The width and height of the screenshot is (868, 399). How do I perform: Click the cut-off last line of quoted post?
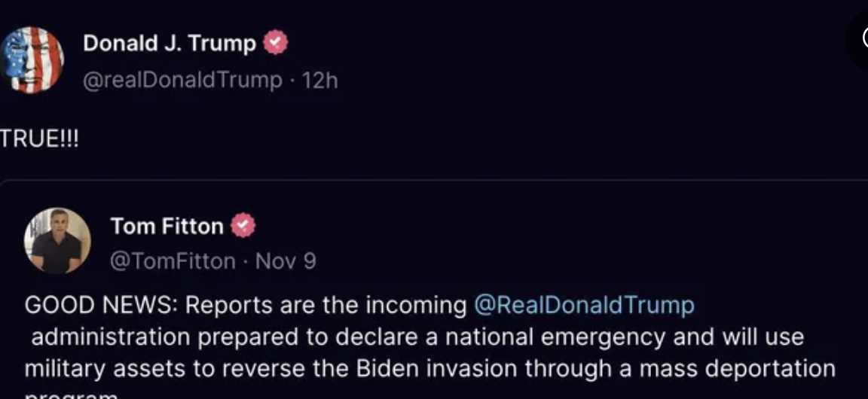(x=72, y=394)
